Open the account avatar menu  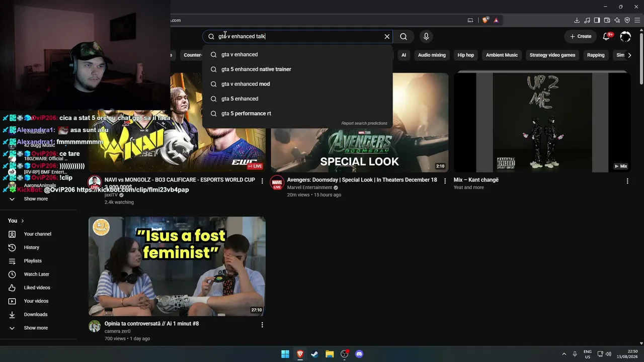625,36
